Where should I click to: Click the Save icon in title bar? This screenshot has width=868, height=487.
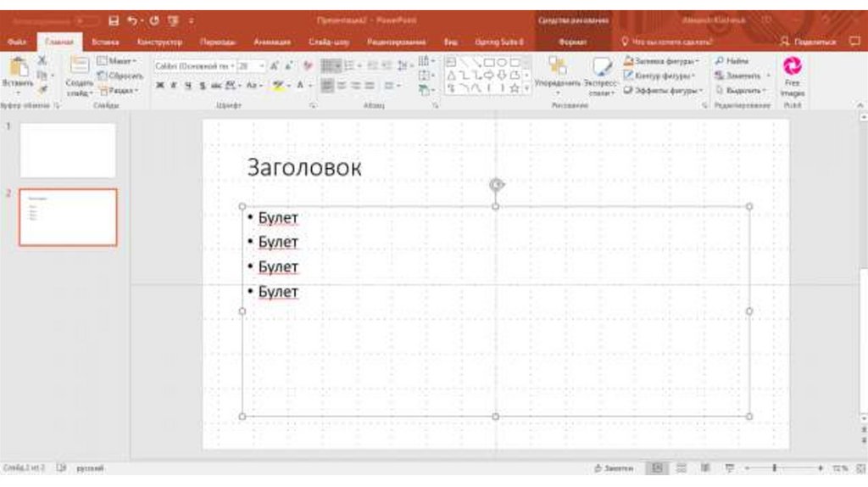click(x=114, y=21)
